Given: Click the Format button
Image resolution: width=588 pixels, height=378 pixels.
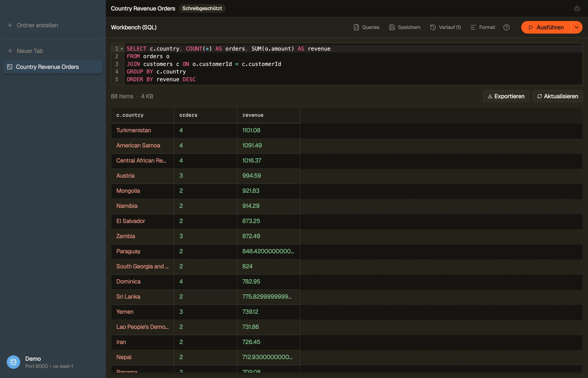Looking at the screenshot, I should click(483, 27).
